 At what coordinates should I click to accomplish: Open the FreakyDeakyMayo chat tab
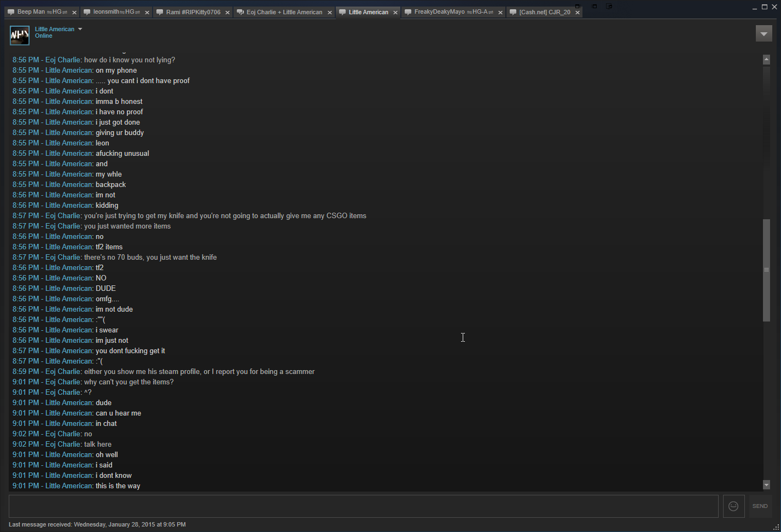pyautogui.click(x=448, y=12)
